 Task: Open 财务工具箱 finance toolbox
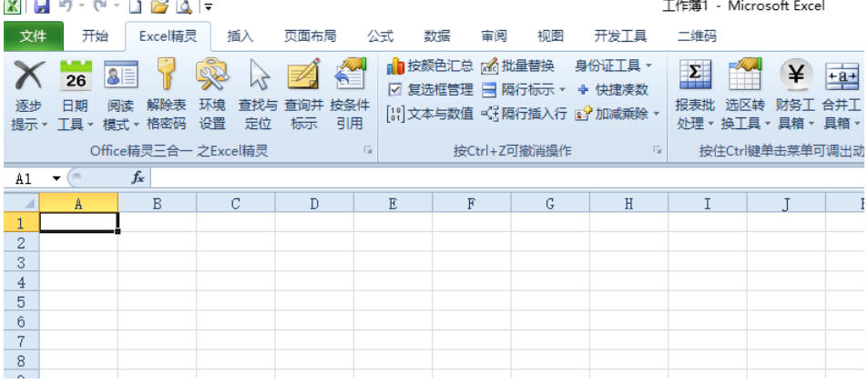click(795, 95)
